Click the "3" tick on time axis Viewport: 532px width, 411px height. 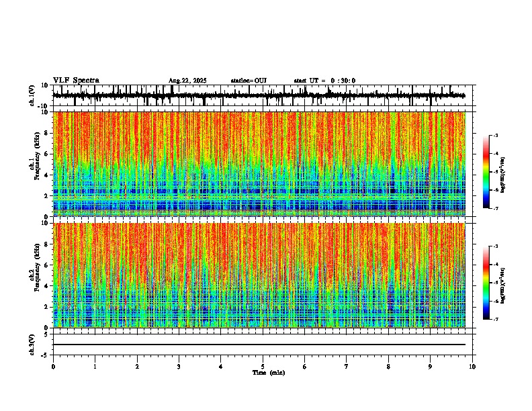(179, 367)
